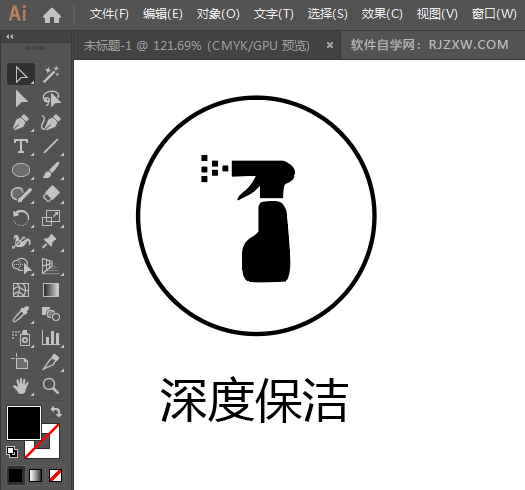Click the Home icon
525x490 pixels.
tap(52, 15)
